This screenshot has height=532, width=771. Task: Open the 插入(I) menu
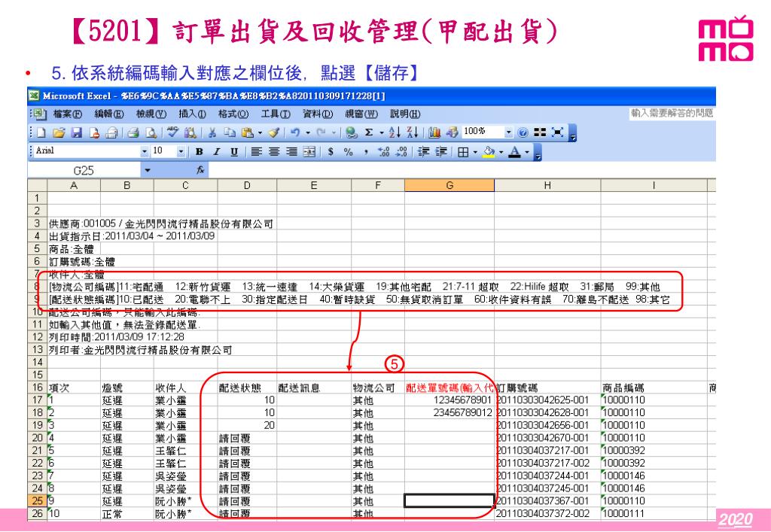point(192,114)
